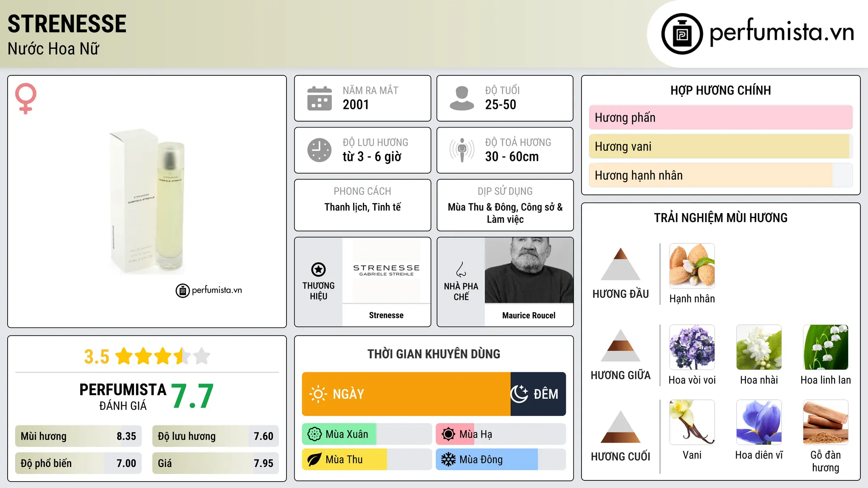Open the Strenesse perfume bottle photo
868x488 pixels.
[147, 201]
